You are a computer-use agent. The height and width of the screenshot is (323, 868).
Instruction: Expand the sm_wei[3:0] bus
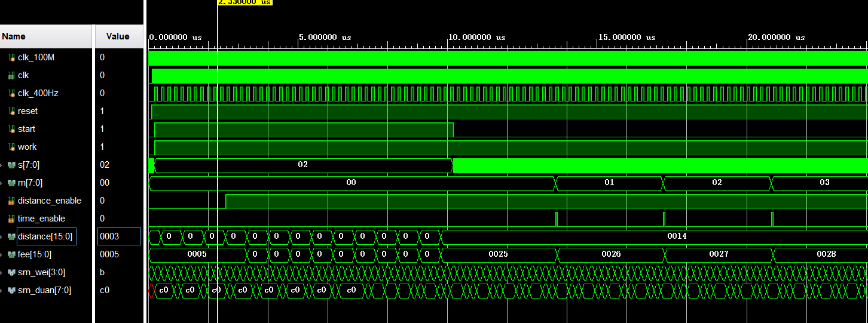[2, 272]
